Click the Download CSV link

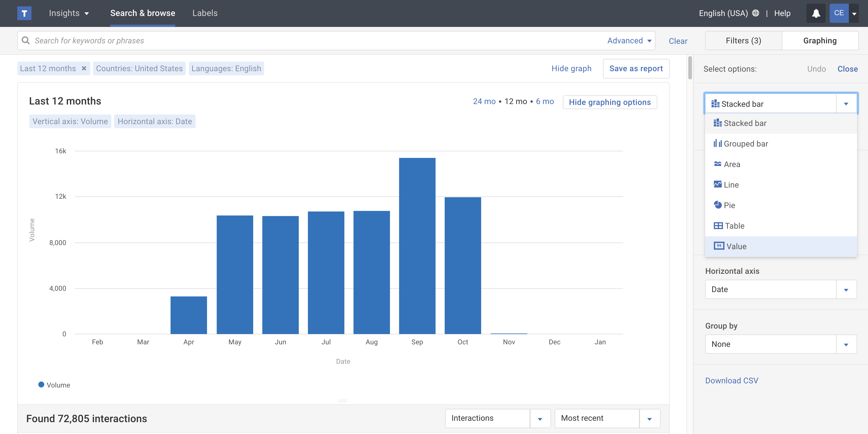coord(731,380)
